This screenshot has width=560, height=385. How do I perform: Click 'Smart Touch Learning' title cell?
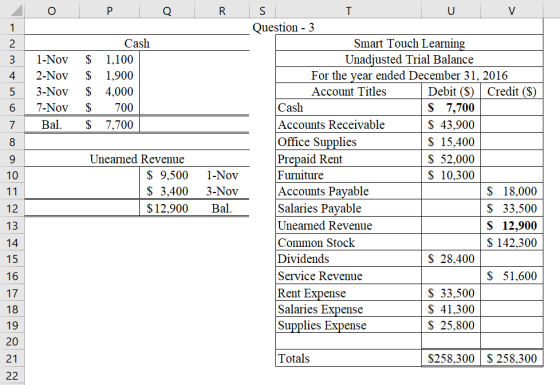(x=409, y=43)
